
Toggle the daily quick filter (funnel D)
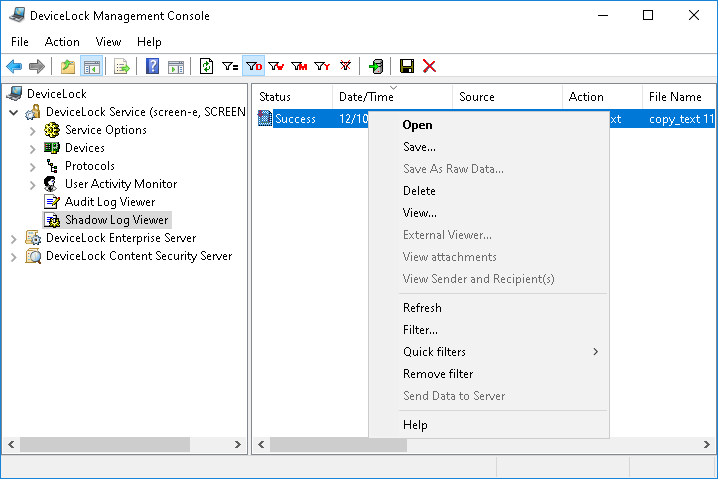pos(254,67)
